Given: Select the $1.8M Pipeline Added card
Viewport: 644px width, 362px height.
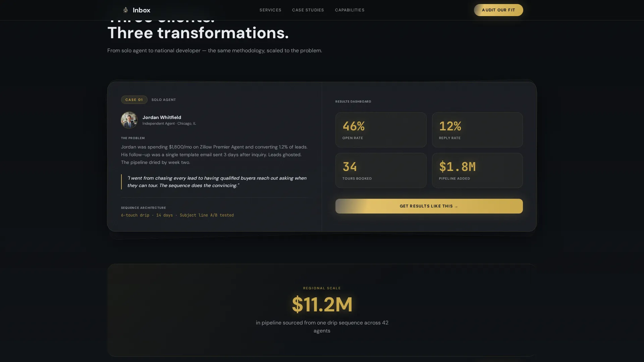Looking at the screenshot, I should tap(477, 170).
